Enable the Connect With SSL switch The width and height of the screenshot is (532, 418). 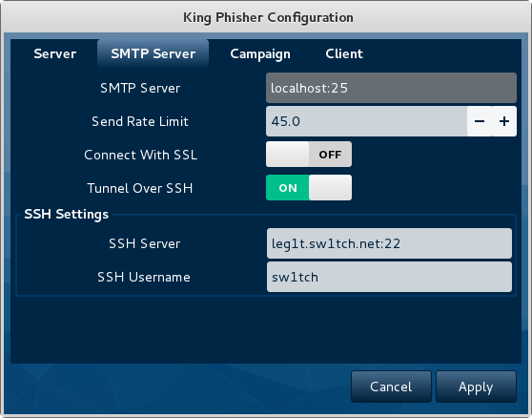(309, 155)
